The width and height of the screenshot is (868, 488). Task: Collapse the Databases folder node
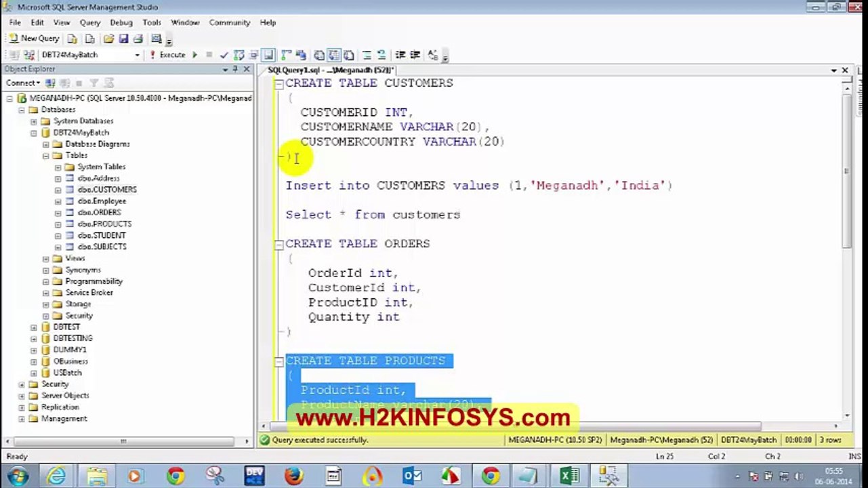pos(22,110)
